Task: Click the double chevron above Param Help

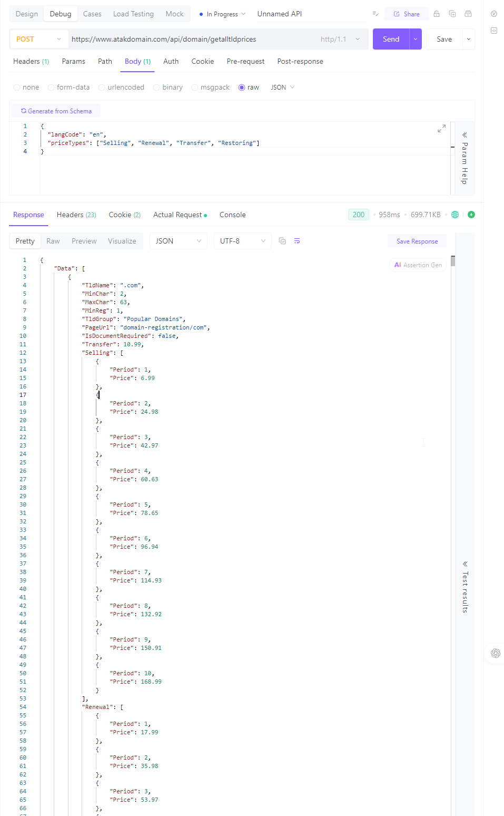Action: 465,135
